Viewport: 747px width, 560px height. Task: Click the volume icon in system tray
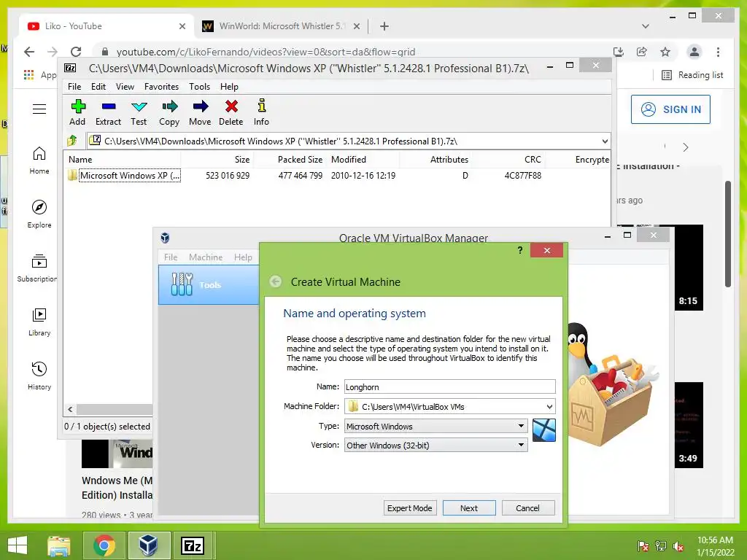tap(678, 546)
